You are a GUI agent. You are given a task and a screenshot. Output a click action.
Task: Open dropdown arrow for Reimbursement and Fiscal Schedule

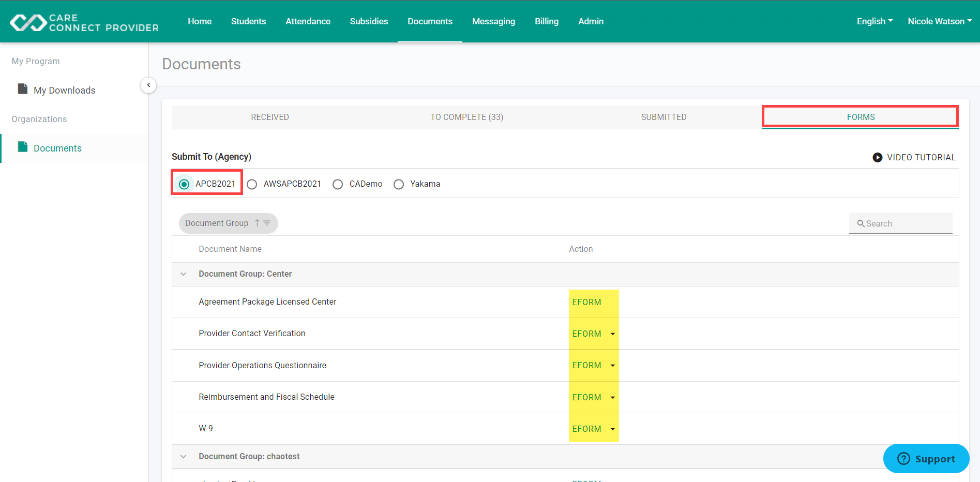point(613,398)
